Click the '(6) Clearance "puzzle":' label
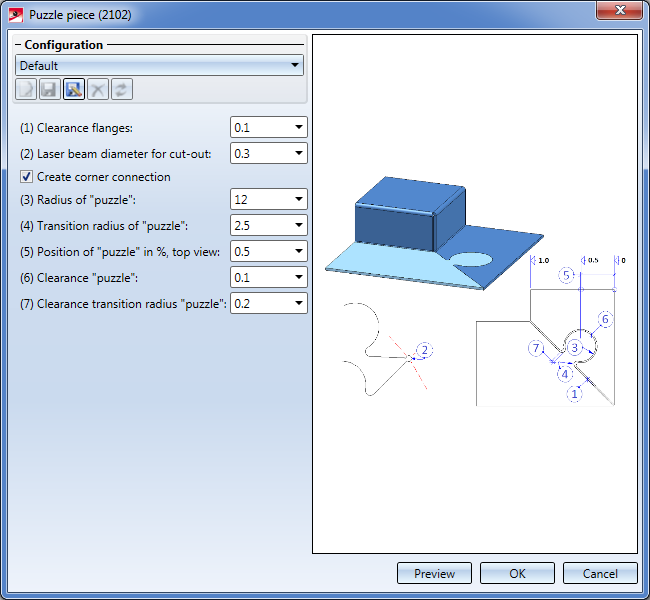 pyautogui.click(x=79, y=278)
